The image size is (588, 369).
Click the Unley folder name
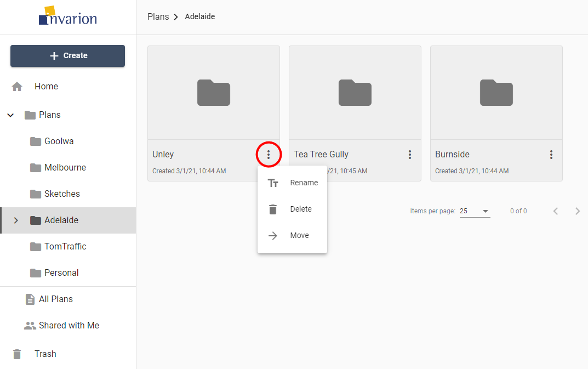tap(163, 155)
